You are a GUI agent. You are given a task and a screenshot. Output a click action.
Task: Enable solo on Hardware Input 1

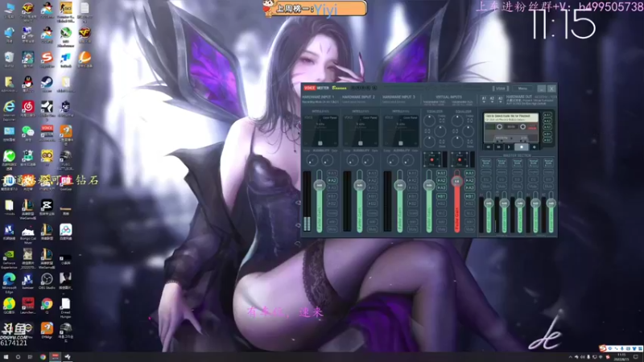(x=332, y=222)
